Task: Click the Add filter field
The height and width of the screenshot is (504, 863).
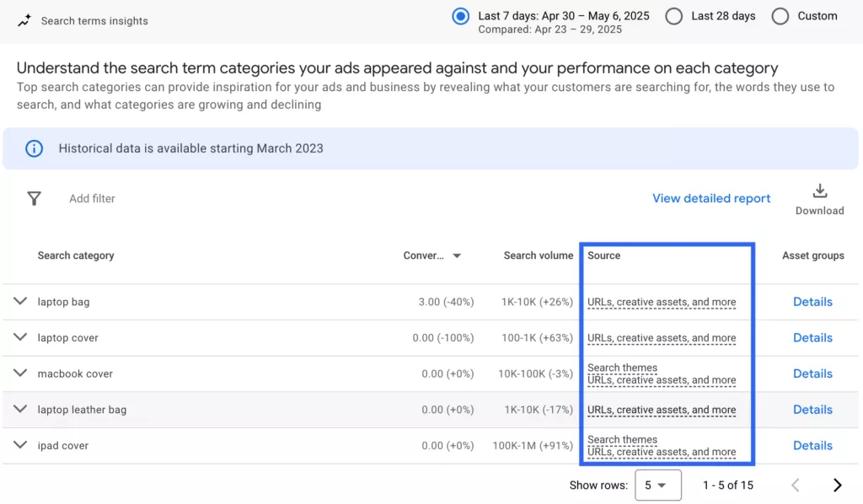Action: tap(92, 199)
